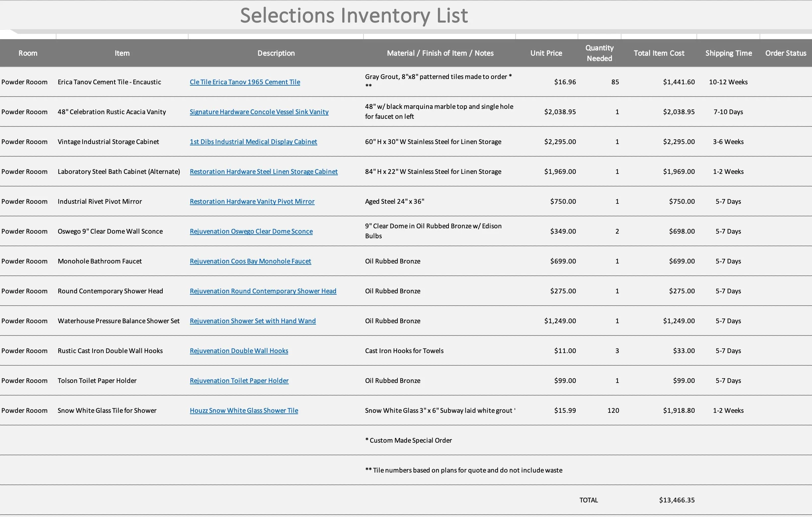This screenshot has width=812, height=517.
Task: Open Cle Tile Erica Tanov Cement Tile link
Action: 244,82
